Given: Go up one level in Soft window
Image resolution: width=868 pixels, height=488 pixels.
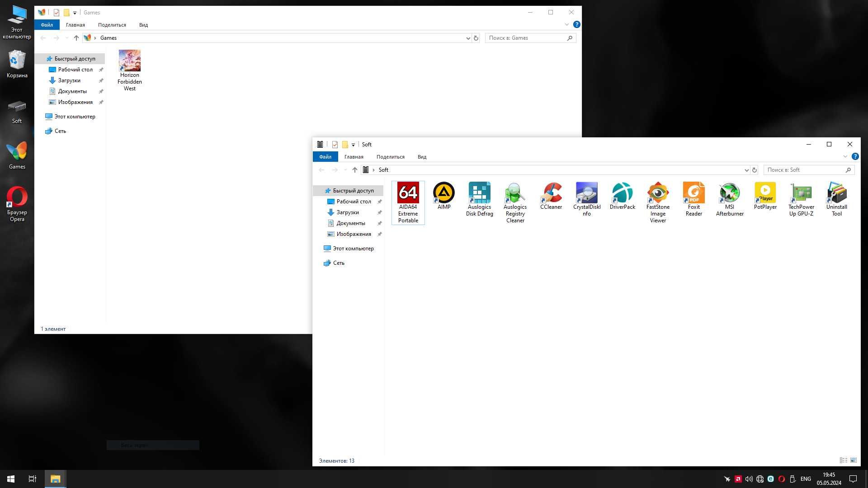Looking at the screenshot, I should coord(354,170).
